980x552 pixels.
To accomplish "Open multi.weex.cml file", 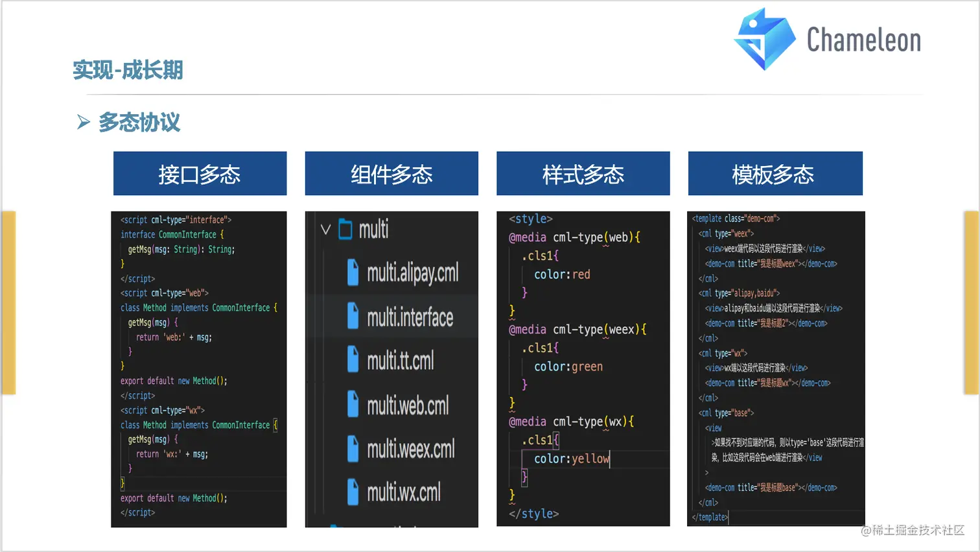I will click(411, 449).
